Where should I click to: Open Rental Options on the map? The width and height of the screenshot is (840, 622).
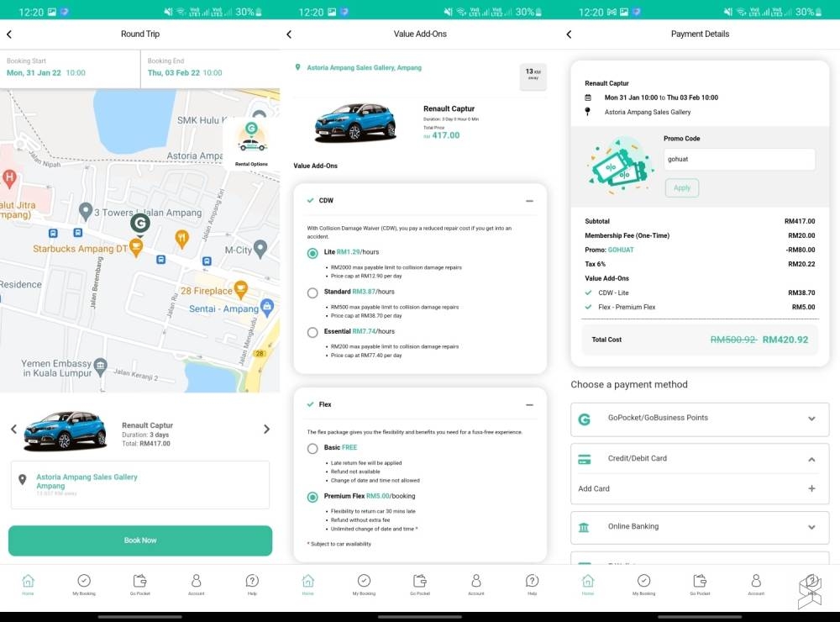(251, 145)
